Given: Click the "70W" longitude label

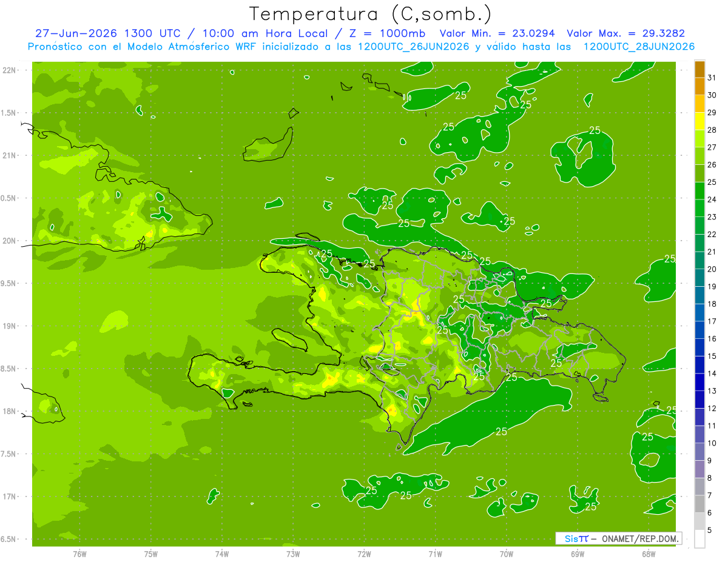Looking at the screenshot, I should [507, 554].
